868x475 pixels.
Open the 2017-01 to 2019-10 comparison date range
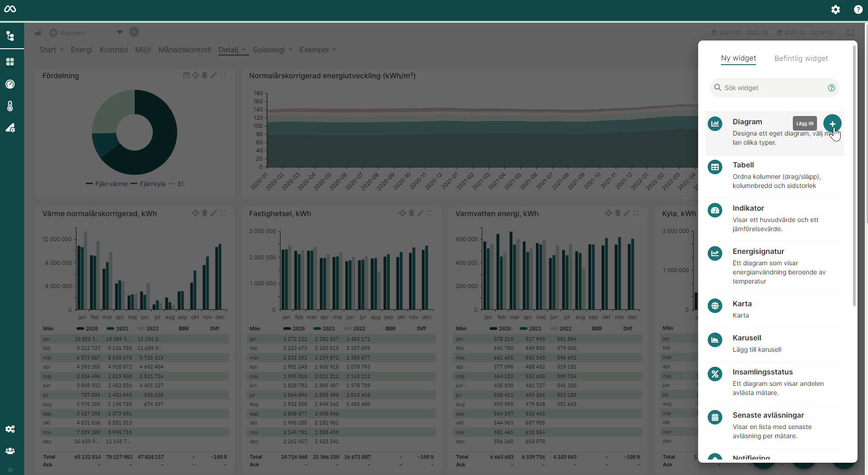tap(805, 33)
